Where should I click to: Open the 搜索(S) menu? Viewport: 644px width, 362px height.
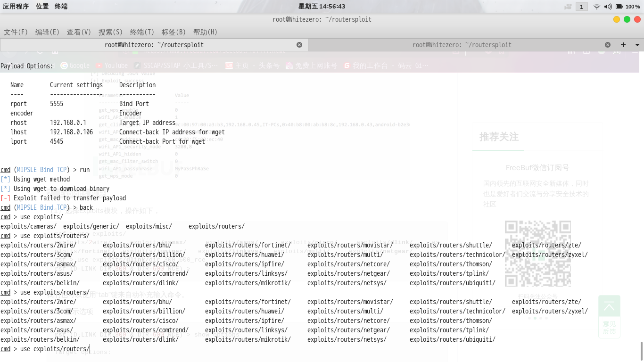(x=110, y=32)
